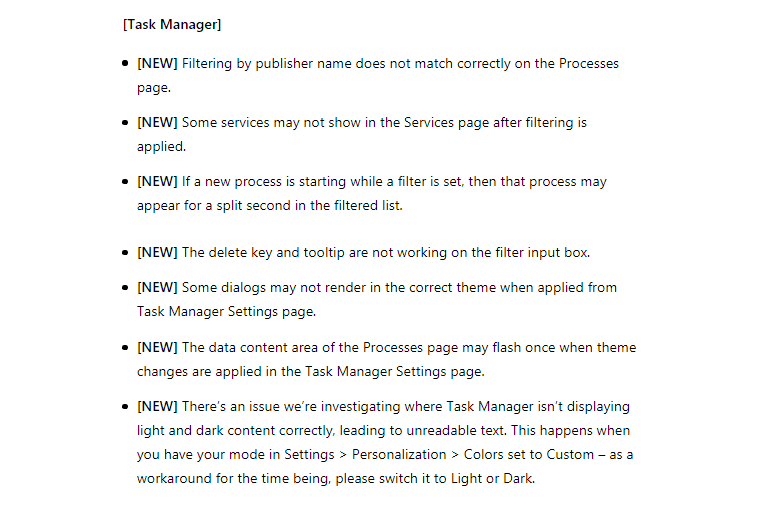758x508 pixels.
Task: Click the first [NEW] tag about publisher filtering
Action: [x=157, y=63]
